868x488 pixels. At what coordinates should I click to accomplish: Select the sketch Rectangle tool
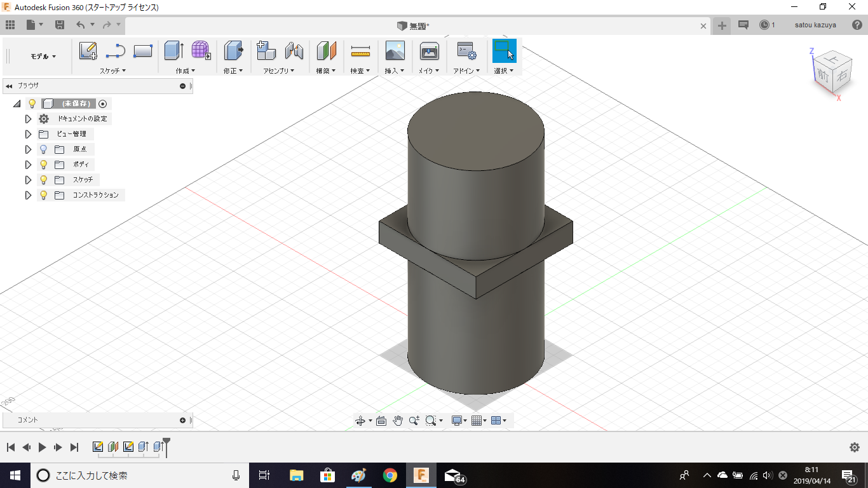(x=143, y=51)
